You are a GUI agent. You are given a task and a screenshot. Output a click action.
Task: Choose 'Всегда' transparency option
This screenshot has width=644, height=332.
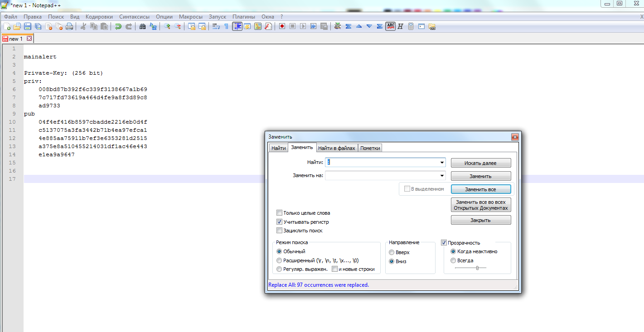pyautogui.click(x=453, y=260)
